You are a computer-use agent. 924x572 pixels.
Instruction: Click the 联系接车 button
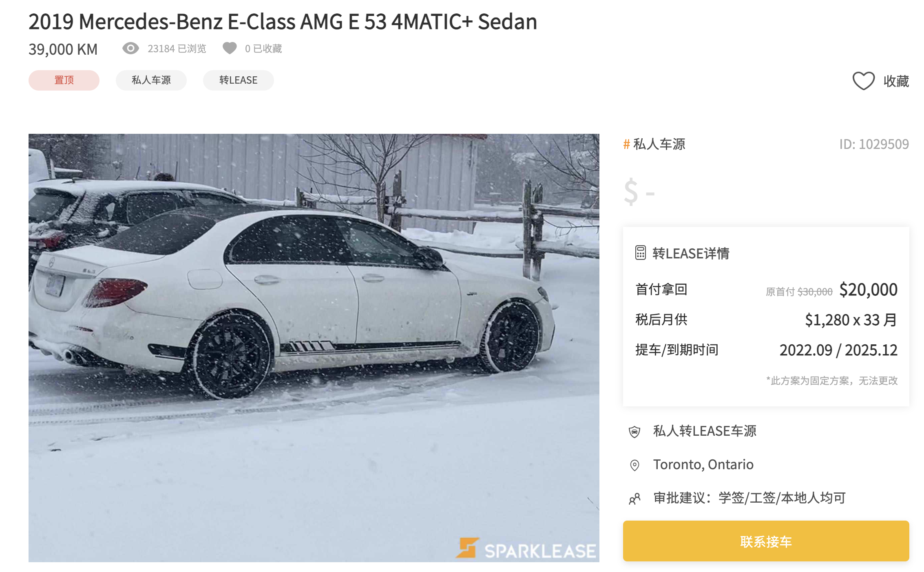click(766, 541)
